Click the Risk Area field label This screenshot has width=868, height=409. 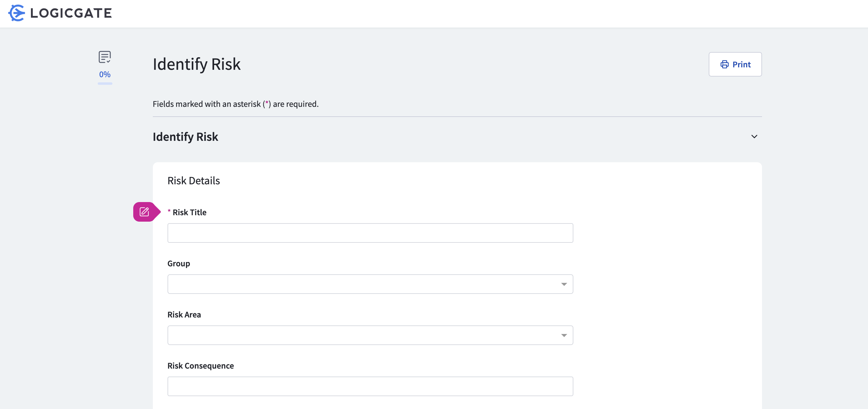pyautogui.click(x=184, y=314)
